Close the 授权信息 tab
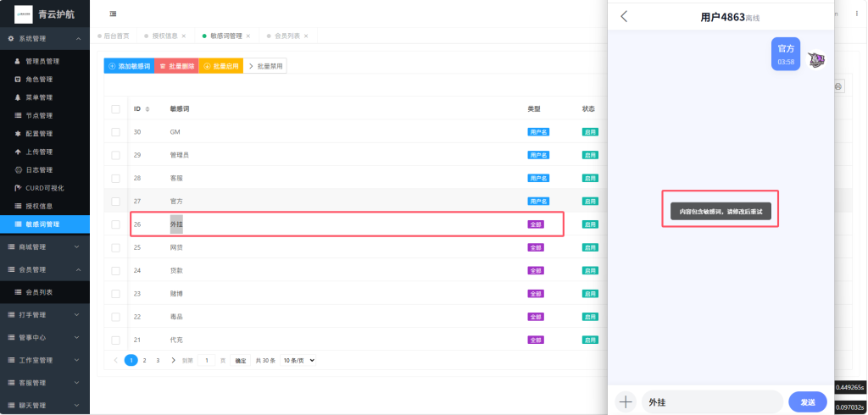The image size is (868, 415). (184, 36)
